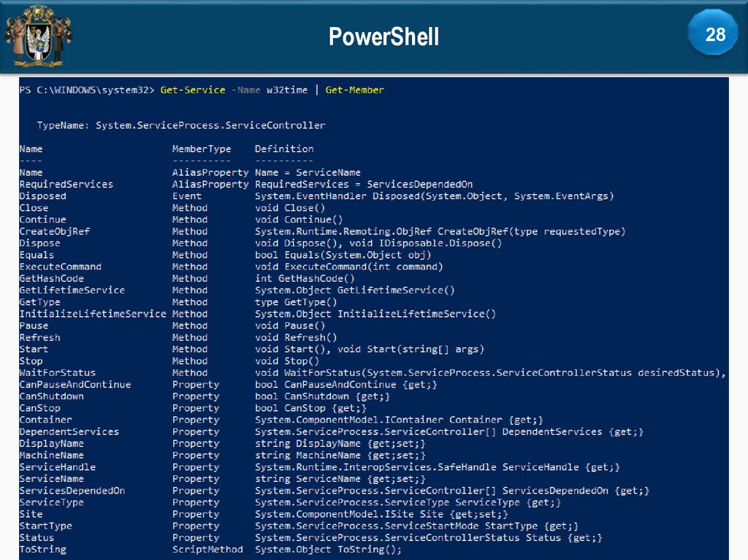
Task: Click the ToString script method name
Action: point(43,549)
